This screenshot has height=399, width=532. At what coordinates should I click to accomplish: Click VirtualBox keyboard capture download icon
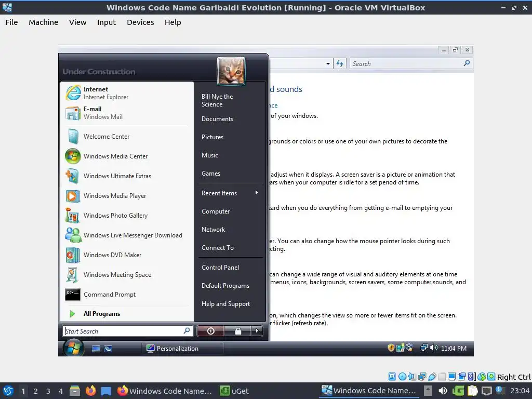coord(491,376)
